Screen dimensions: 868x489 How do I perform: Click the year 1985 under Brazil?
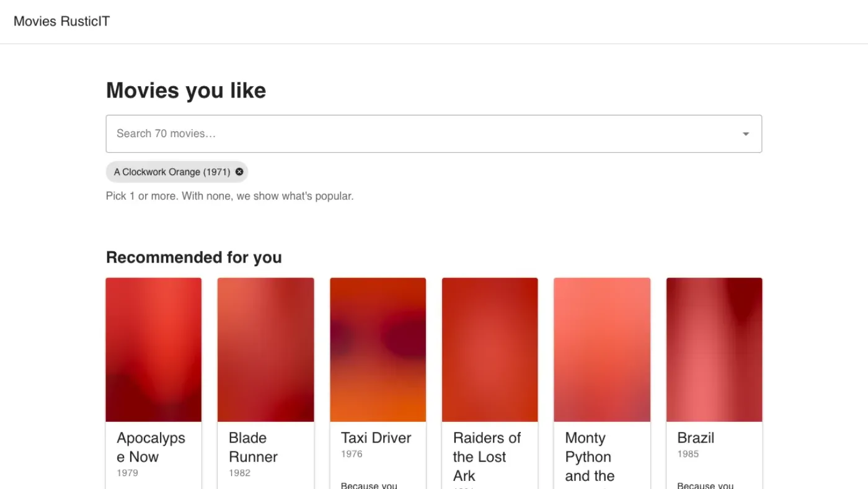[x=688, y=454]
